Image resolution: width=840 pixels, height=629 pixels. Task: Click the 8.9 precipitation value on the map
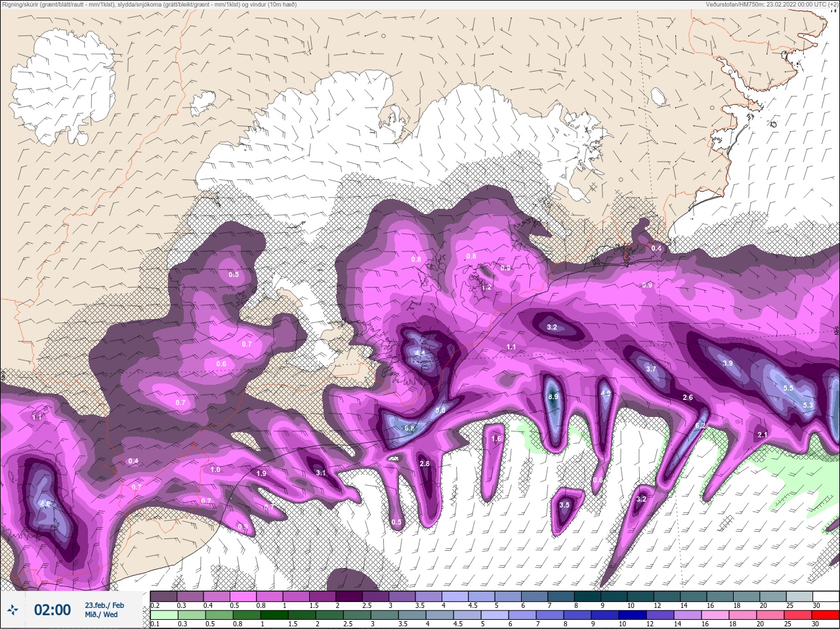tap(553, 397)
